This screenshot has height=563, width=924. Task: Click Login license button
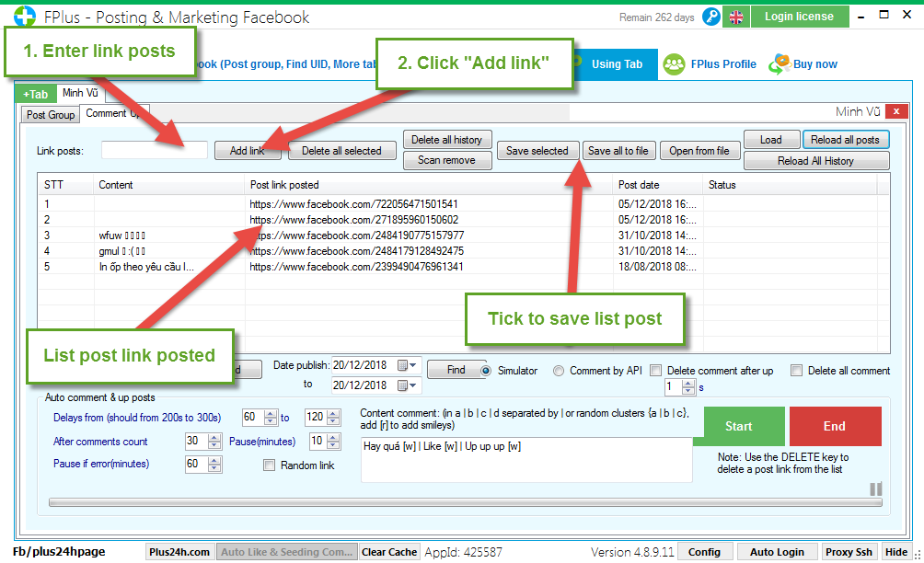pos(799,17)
